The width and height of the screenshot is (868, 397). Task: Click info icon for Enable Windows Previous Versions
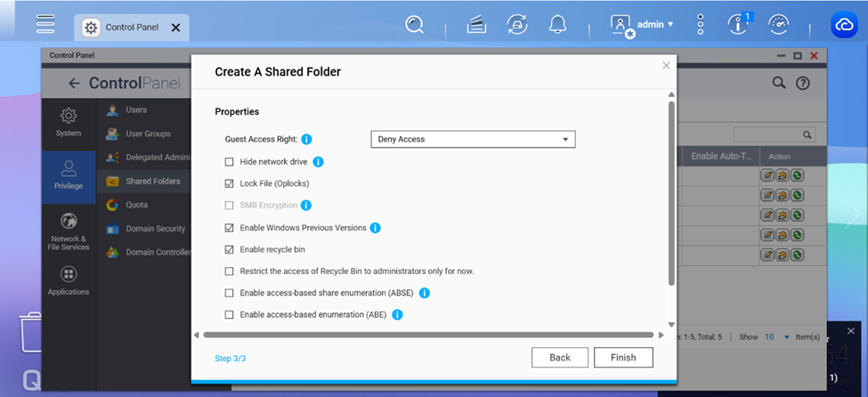point(375,228)
